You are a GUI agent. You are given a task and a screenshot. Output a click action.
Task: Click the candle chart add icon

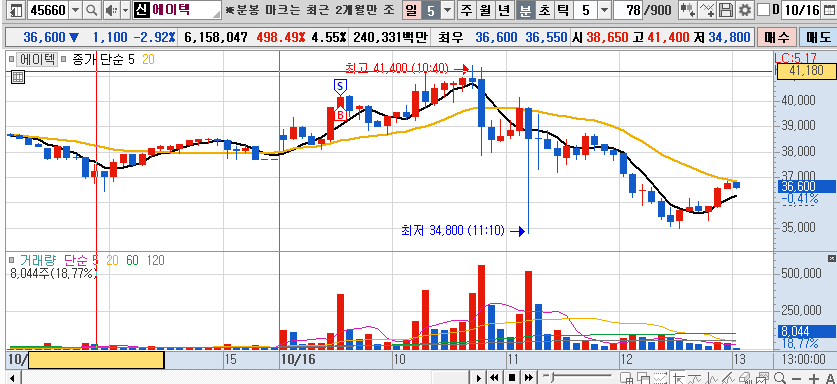coord(688,10)
